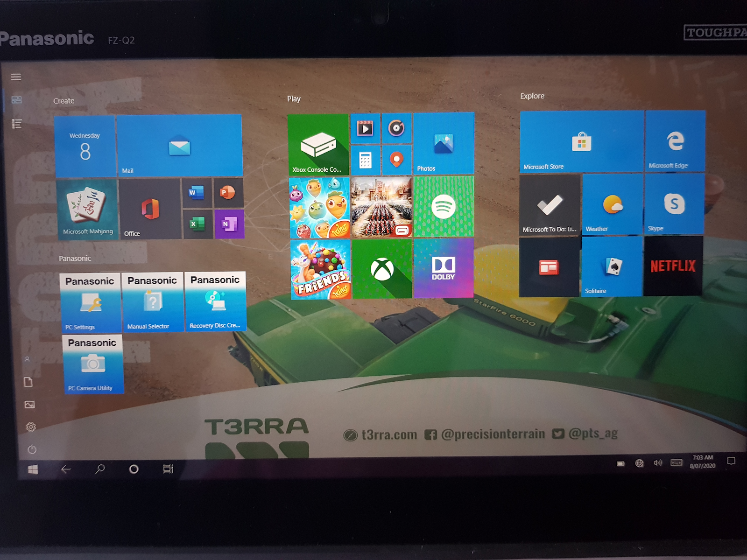Open taskbar Search
The height and width of the screenshot is (560, 747).
(x=100, y=469)
